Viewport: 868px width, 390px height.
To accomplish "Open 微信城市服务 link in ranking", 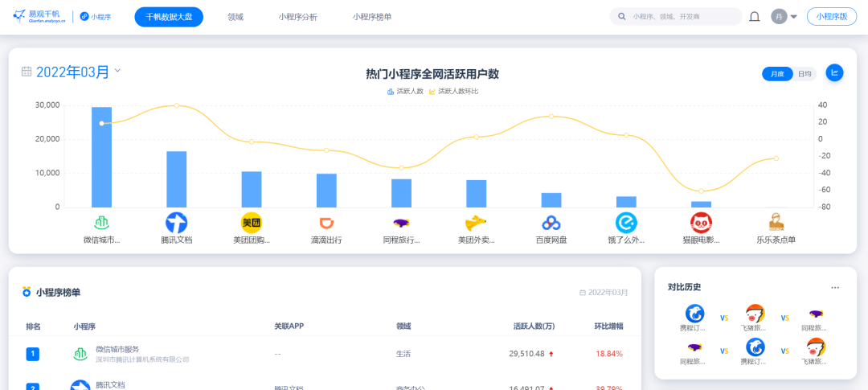I will coord(117,349).
